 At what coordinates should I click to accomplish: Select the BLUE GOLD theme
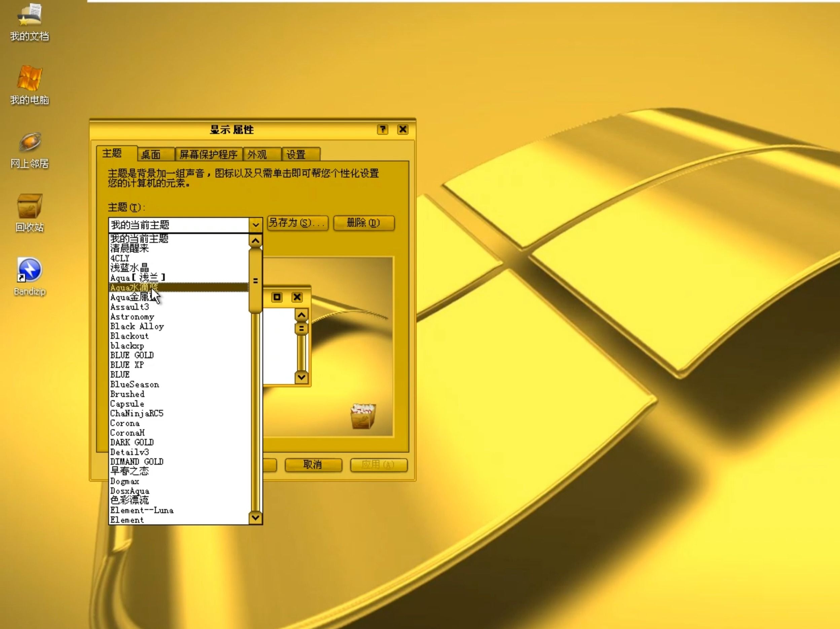point(179,355)
